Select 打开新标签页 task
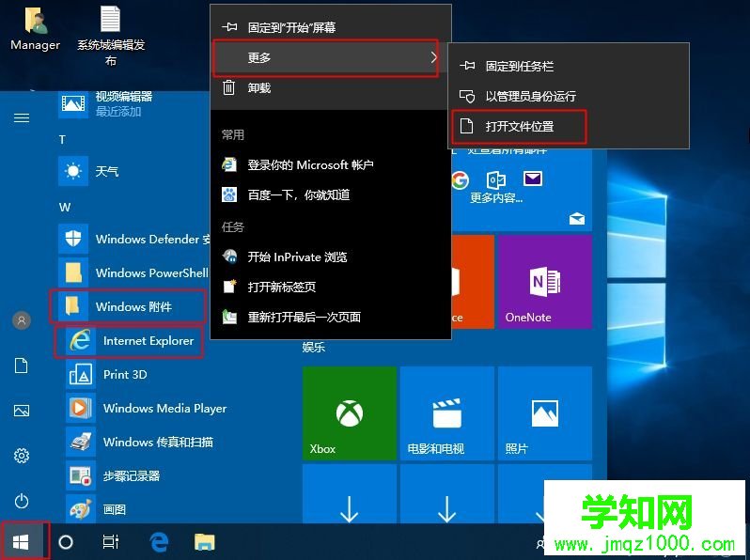 [x=331, y=287]
